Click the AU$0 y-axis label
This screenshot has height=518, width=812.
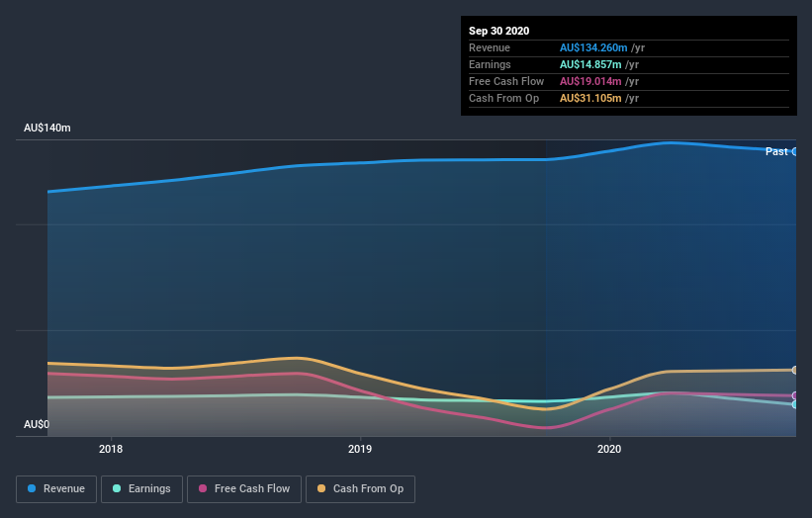(x=37, y=424)
